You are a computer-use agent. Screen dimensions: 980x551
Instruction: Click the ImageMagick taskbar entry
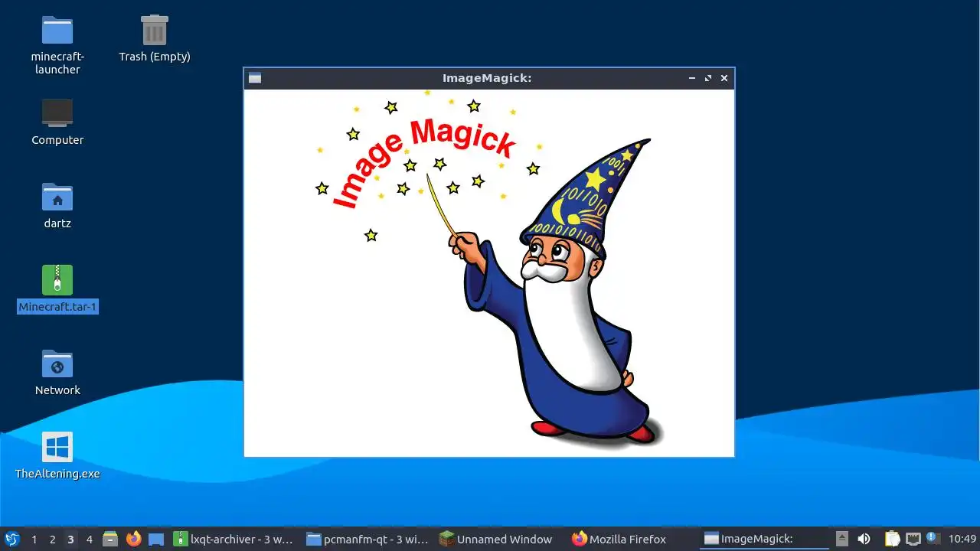pyautogui.click(x=765, y=540)
